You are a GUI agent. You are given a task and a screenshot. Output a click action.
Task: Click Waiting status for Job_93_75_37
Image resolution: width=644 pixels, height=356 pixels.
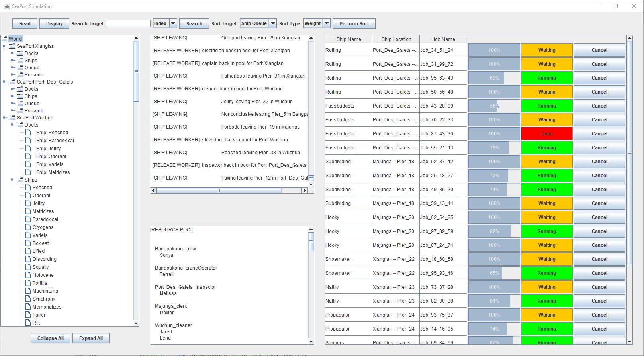[x=547, y=315]
